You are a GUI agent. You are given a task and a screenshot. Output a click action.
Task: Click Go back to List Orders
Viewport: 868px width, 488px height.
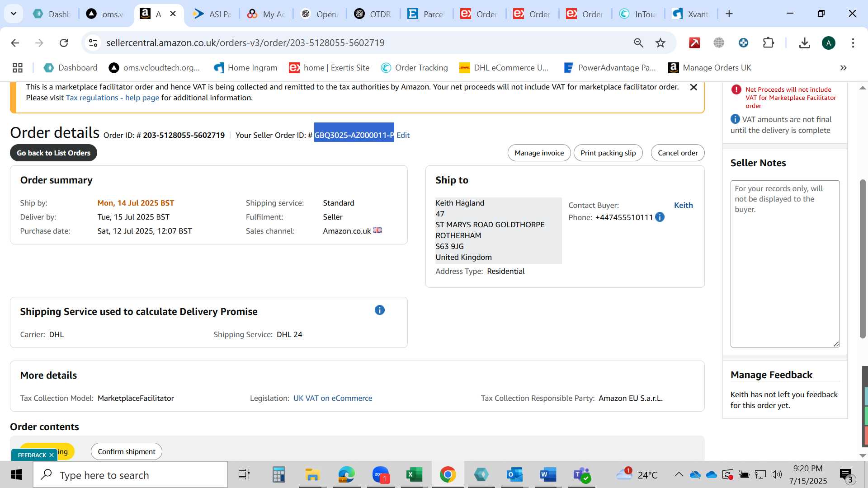click(53, 153)
